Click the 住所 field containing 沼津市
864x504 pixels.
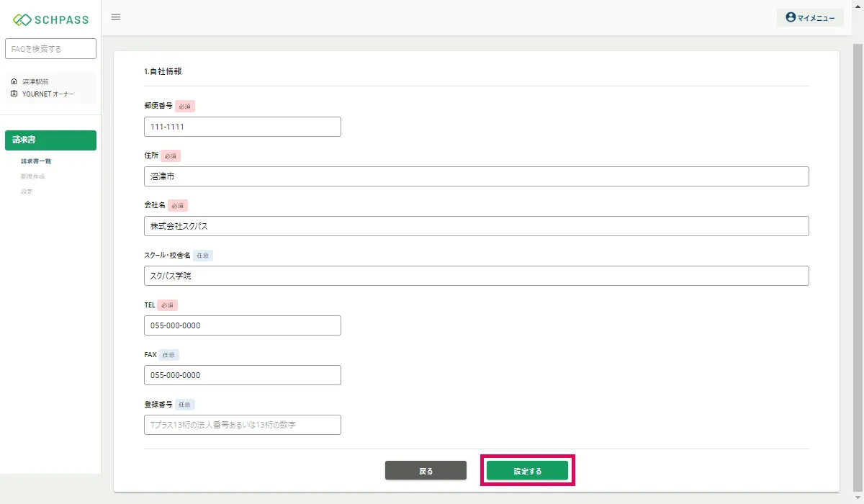coord(477,176)
